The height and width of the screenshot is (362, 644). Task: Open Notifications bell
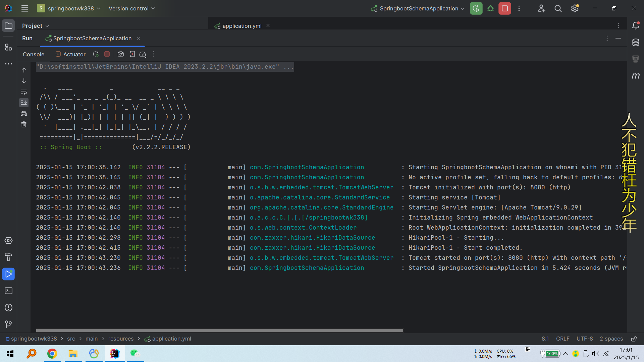[636, 26]
